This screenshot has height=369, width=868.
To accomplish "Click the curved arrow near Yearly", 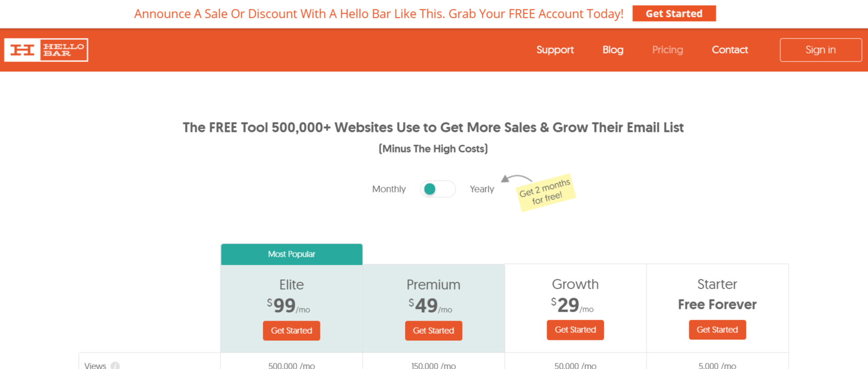I will coord(515,178).
